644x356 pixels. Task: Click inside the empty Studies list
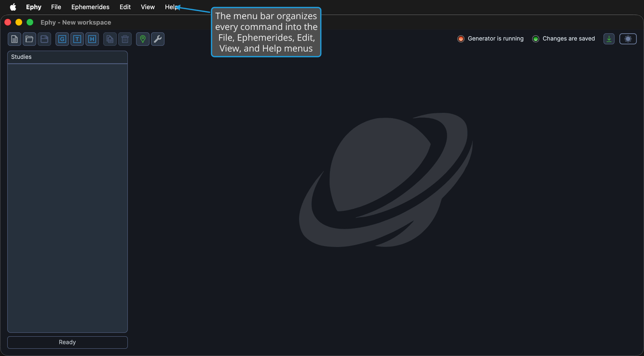pyautogui.click(x=68, y=198)
